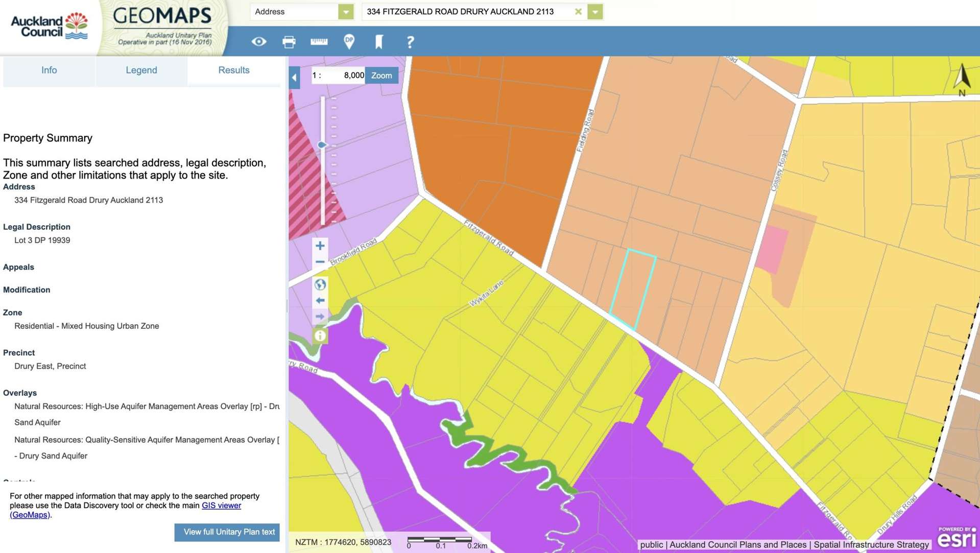Click the DP location pin icon

pos(349,41)
